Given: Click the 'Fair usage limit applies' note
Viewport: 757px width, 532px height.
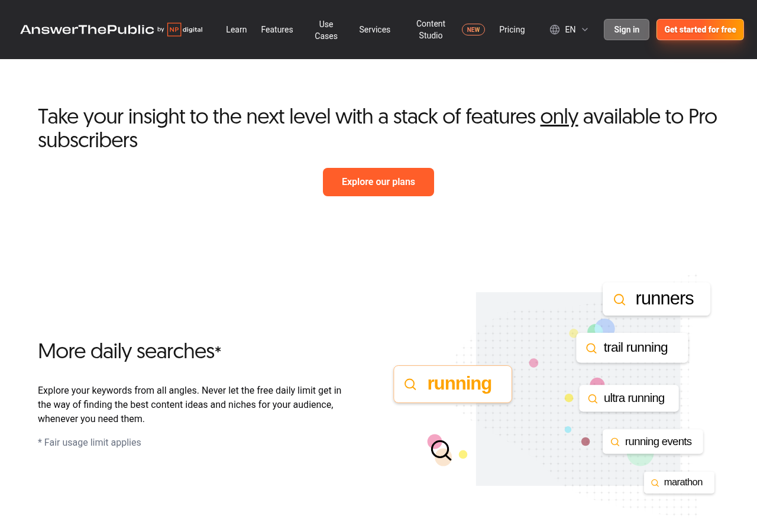Looking at the screenshot, I should 89,442.
